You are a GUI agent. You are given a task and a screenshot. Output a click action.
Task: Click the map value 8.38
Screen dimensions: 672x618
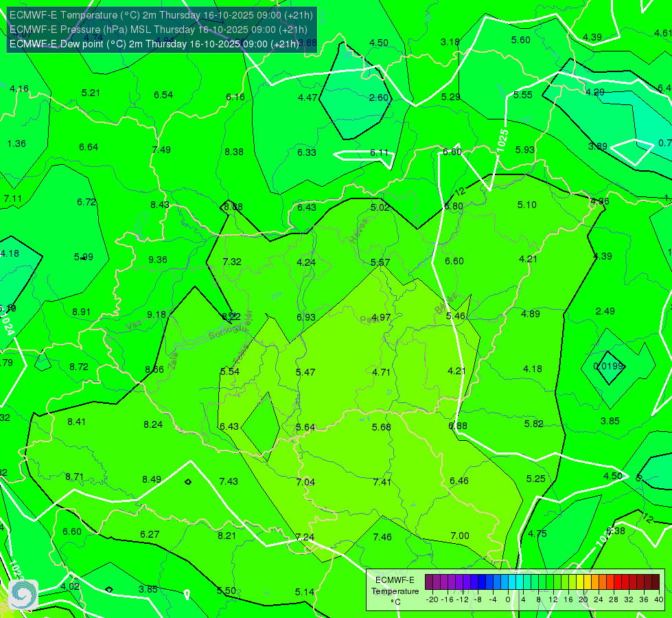coord(234,152)
